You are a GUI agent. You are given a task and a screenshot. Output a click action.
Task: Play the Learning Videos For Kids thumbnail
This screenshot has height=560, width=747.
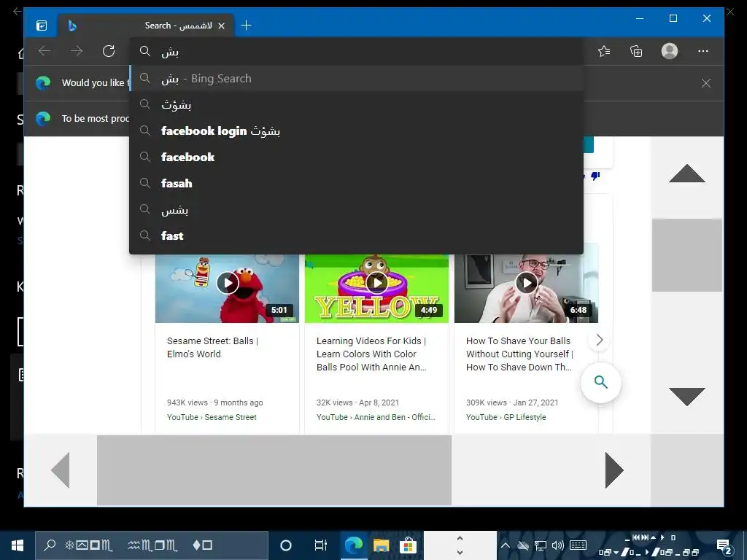377,284
